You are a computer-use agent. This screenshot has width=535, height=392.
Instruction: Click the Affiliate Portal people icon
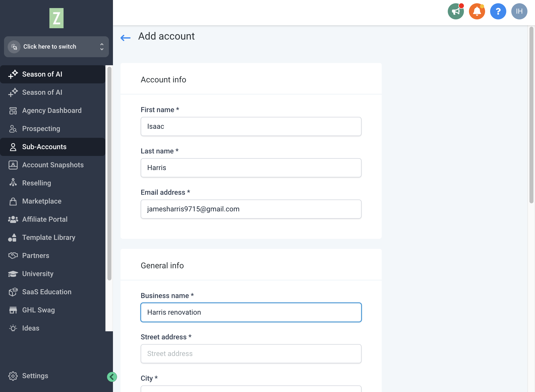(x=13, y=219)
